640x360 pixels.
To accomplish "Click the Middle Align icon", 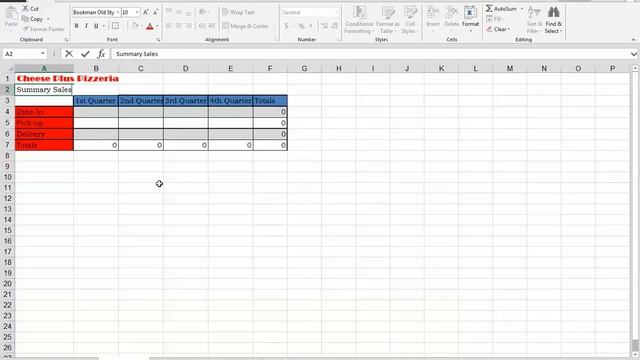I will (x=178, y=12).
